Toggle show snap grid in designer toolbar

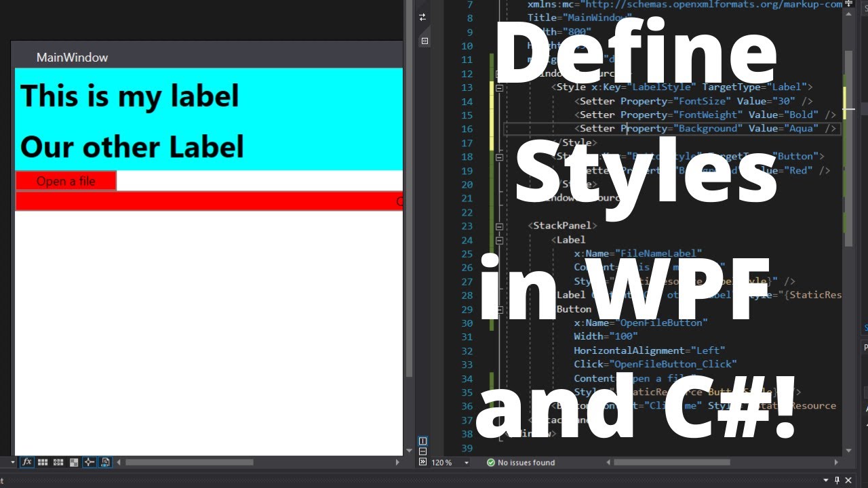[x=43, y=462]
